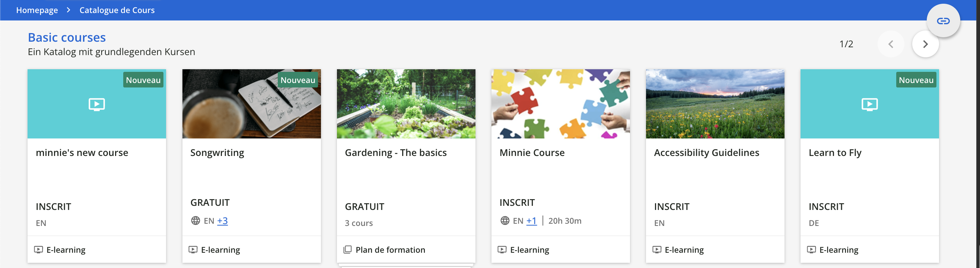Image resolution: width=980 pixels, height=268 pixels.
Task: Open the Songwriting course thumbnail
Action: tap(251, 104)
